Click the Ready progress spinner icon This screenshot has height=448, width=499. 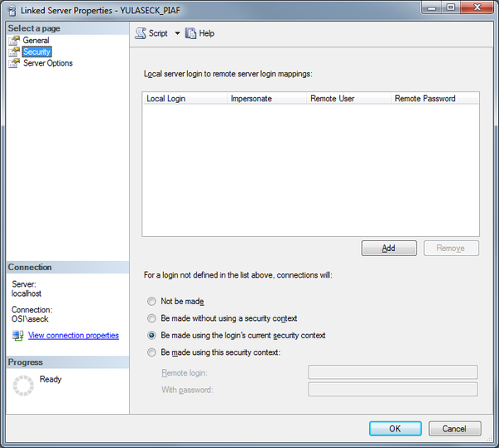23,386
